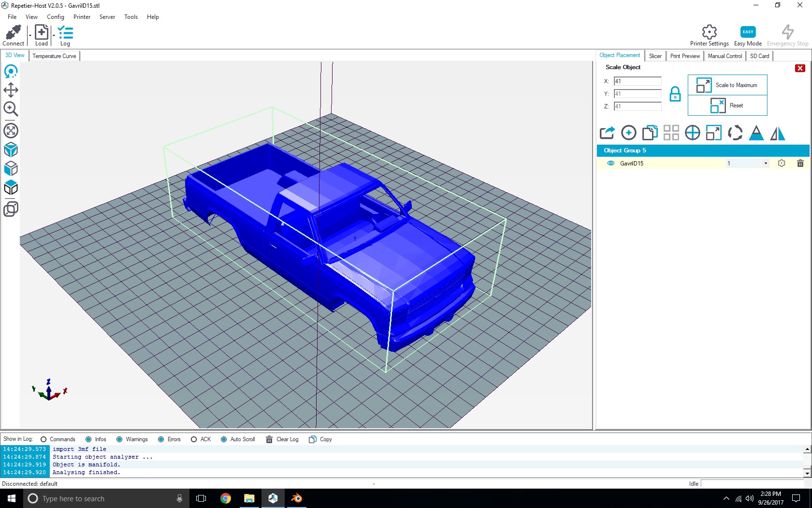Delete GavrilD15 with trash icon

coord(800,163)
